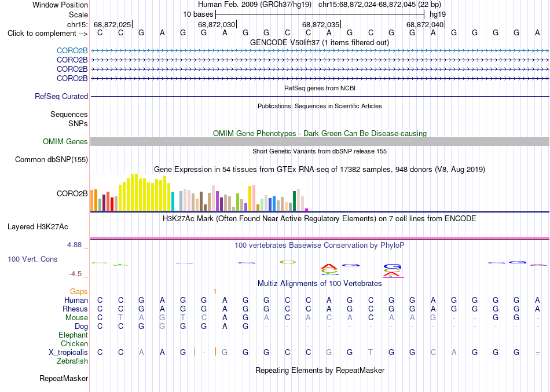Screen dimensions: 550x392
Task: Open the first light-blue CORO2B transcript label
Action: (72, 51)
